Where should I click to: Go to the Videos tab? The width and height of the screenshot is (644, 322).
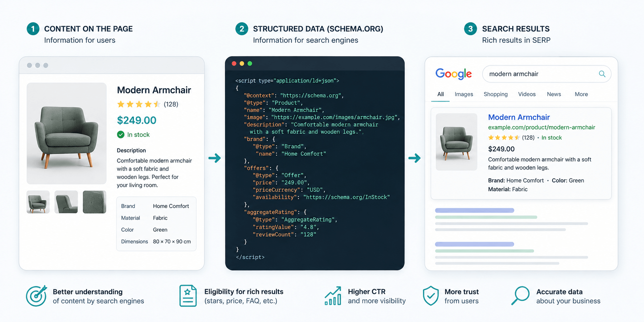pyautogui.click(x=527, y=94)
